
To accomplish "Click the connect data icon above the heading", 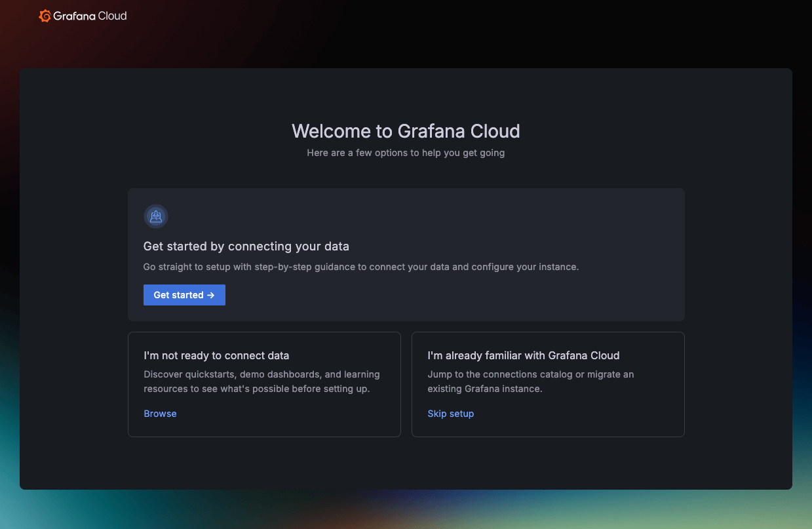I will [156, 216].
